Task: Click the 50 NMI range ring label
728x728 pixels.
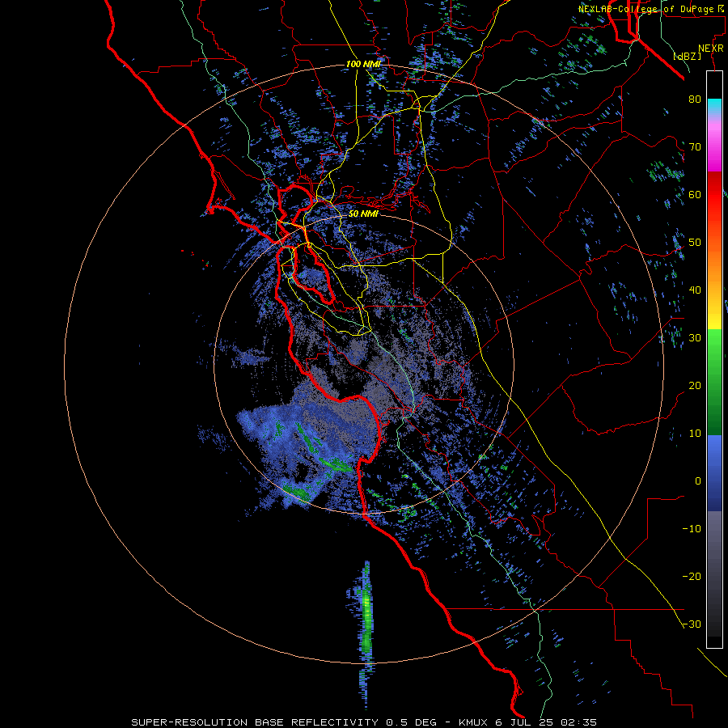Action: (x=363, y=214)
